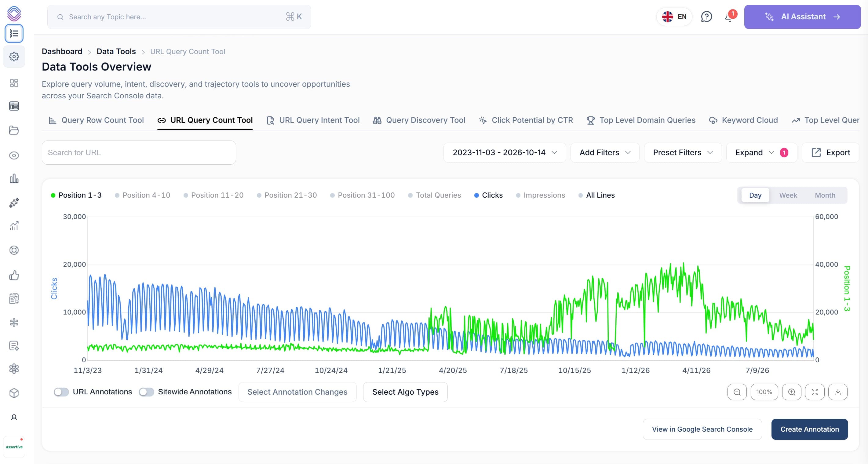Image resolution: width=868 pixels, height=464 pixels.
Task: Click the cube icon in sidebar
Action: [14, 393]
